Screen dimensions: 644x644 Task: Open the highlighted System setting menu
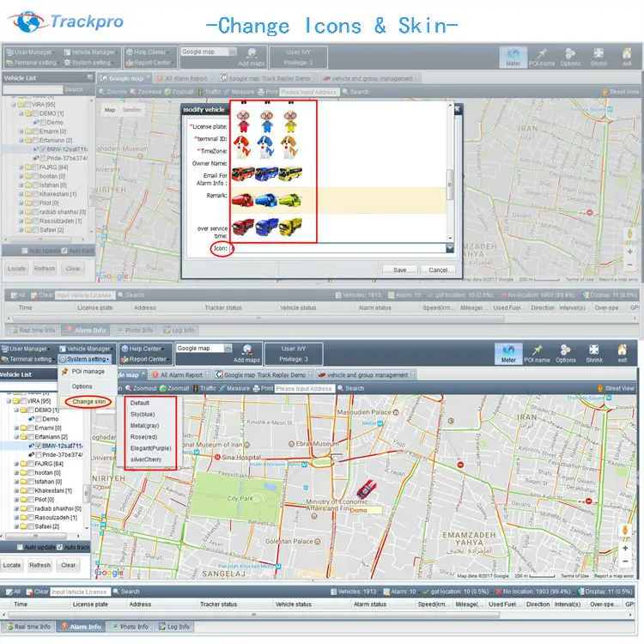click(85, 360)
